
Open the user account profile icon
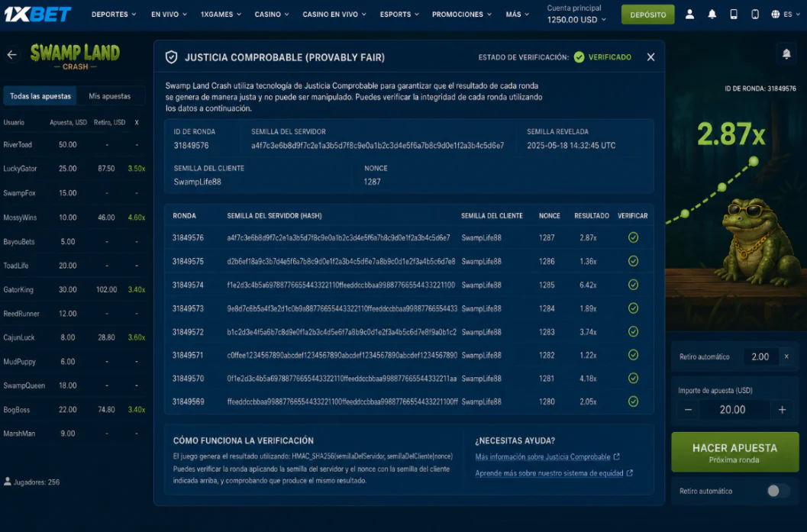(689, 15)
